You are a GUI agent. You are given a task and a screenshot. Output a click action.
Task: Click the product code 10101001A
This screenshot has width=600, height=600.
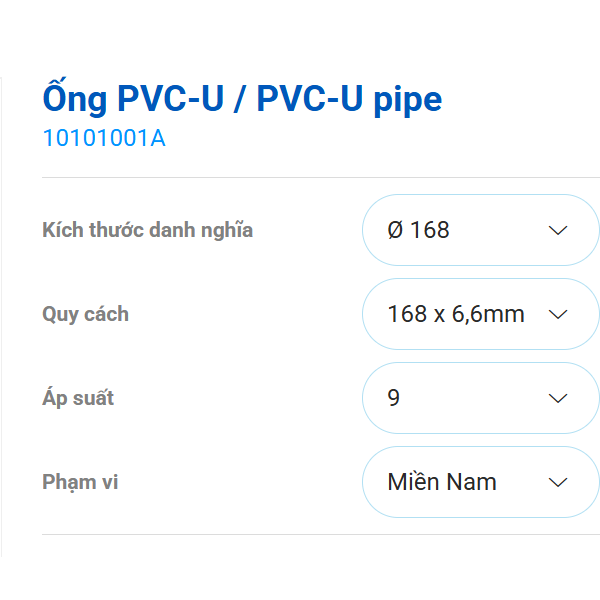coord(103,138)
